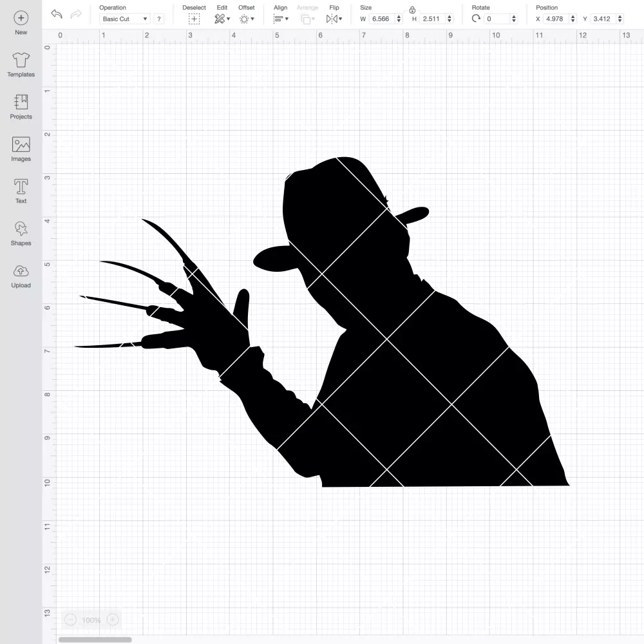Adjust the X position stepper
Viewport: 644px width, 644px height.
[573, 19]
